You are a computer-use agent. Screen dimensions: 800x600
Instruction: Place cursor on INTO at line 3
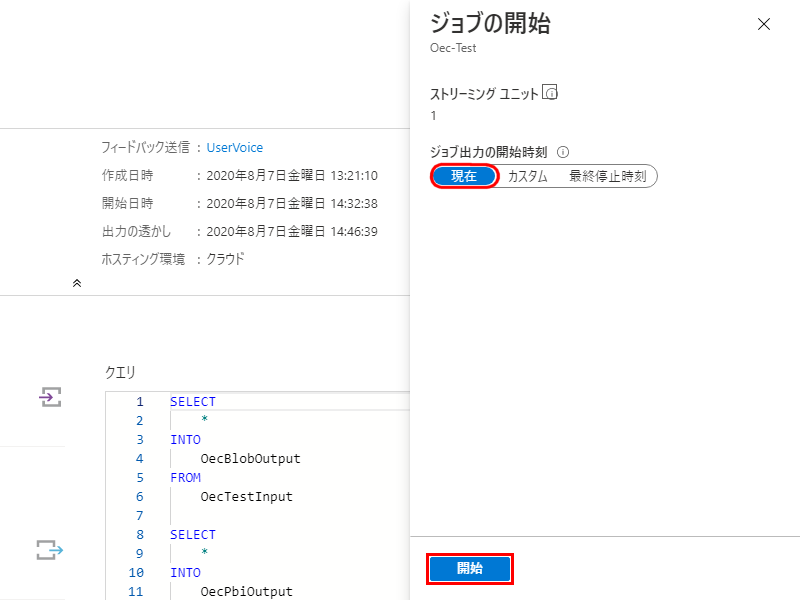pos(185,440)
